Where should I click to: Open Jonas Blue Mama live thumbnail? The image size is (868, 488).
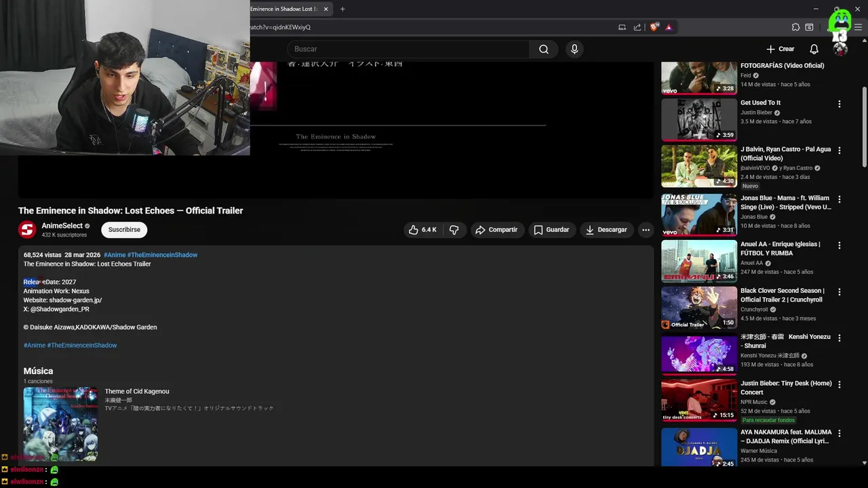pos(698,215)
